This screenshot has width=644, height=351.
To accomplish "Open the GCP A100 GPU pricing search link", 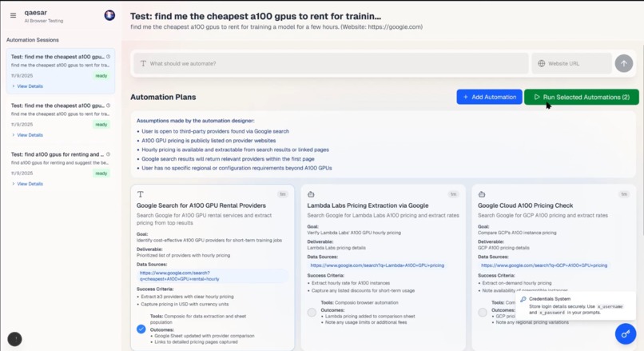I will click(544, 265).
